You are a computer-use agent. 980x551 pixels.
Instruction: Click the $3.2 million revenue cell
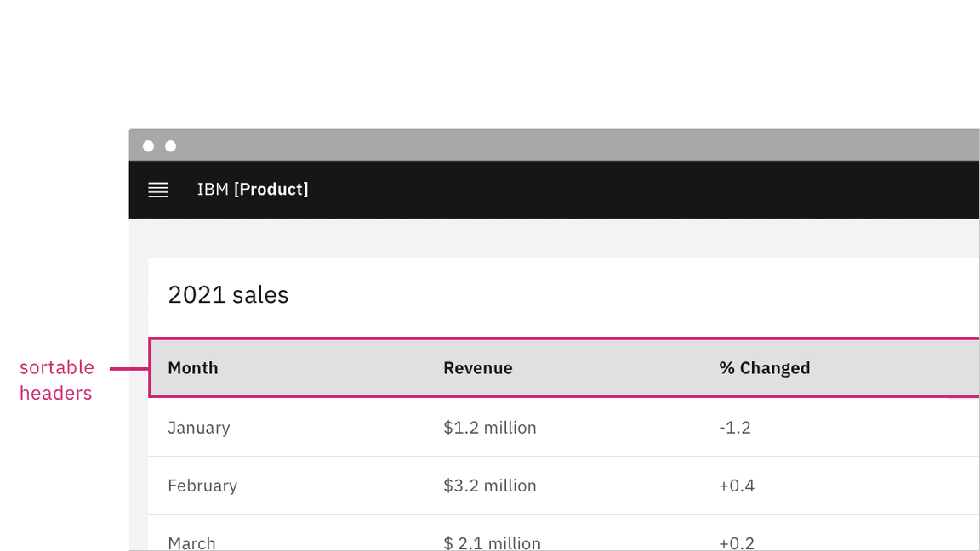click(x=490, y=486)
